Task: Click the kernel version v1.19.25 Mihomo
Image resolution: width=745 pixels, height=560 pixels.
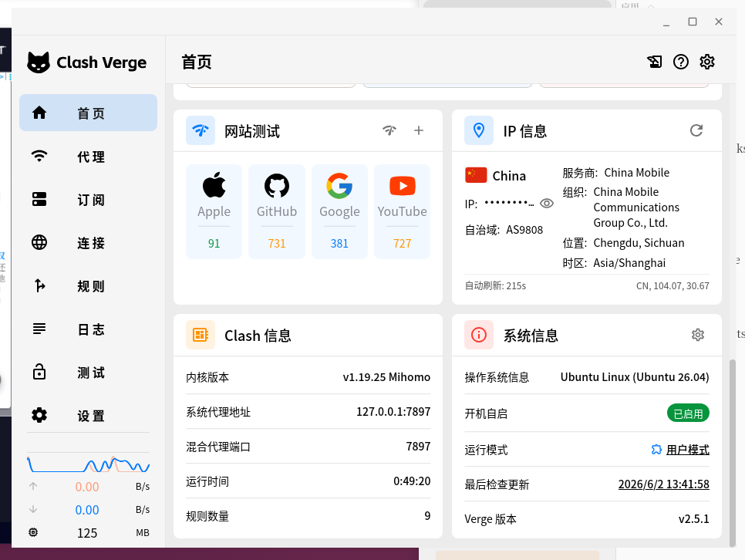Action: point(386,377)
